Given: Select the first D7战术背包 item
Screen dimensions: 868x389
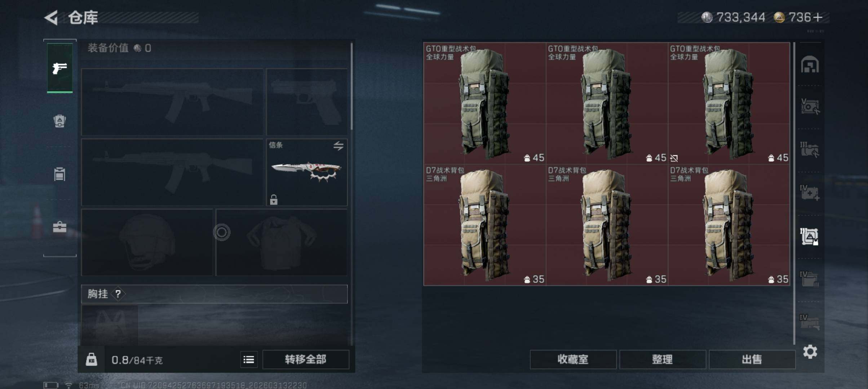Looking at the screenshot, I should [x=484, y=225].
